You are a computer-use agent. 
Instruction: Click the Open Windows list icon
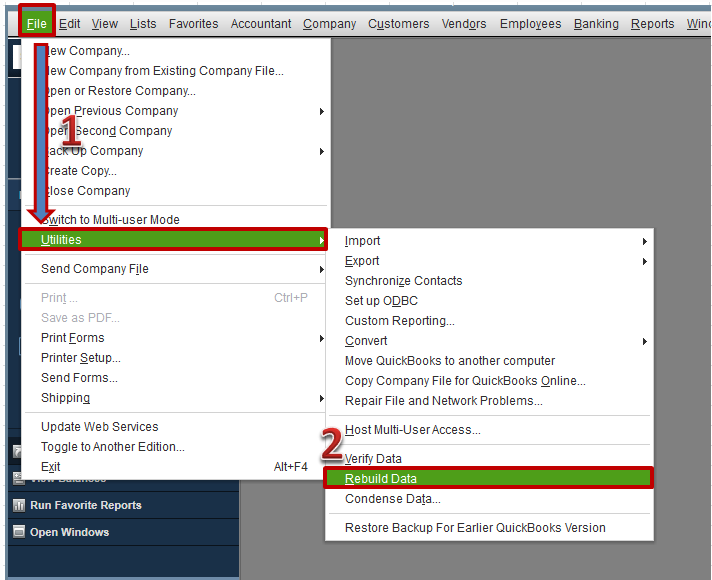(x=19, y=531)
